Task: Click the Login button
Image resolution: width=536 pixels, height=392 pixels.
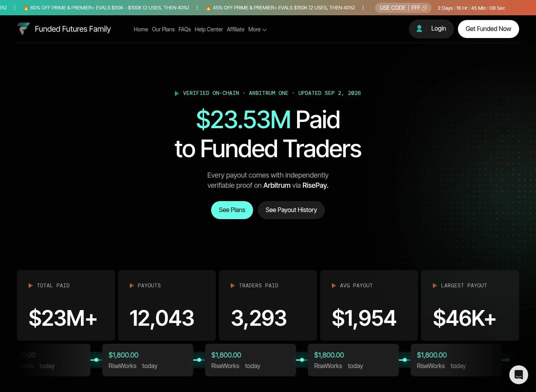Action: (x=431, y=29)
